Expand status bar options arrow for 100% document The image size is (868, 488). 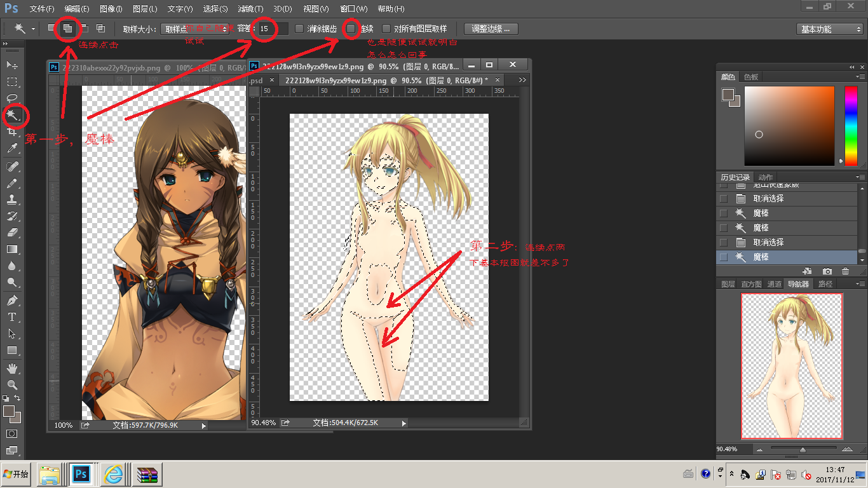click(203, 426)
